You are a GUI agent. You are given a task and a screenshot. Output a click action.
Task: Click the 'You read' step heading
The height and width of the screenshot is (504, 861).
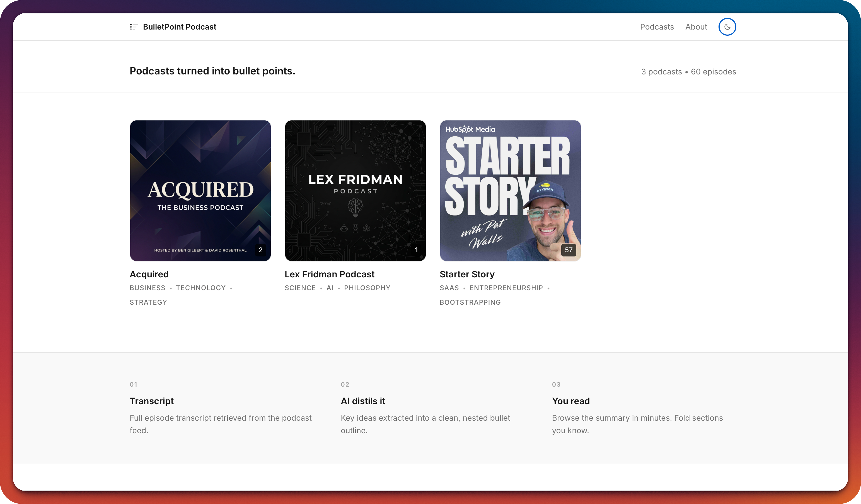(570, 401)
